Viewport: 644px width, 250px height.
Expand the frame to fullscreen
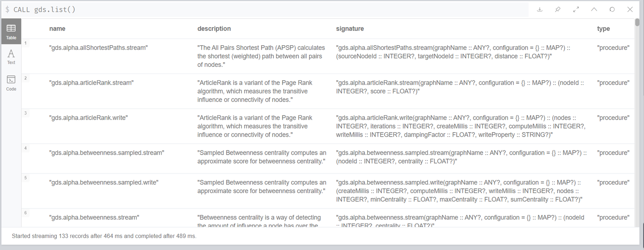[x=576, y=9]
